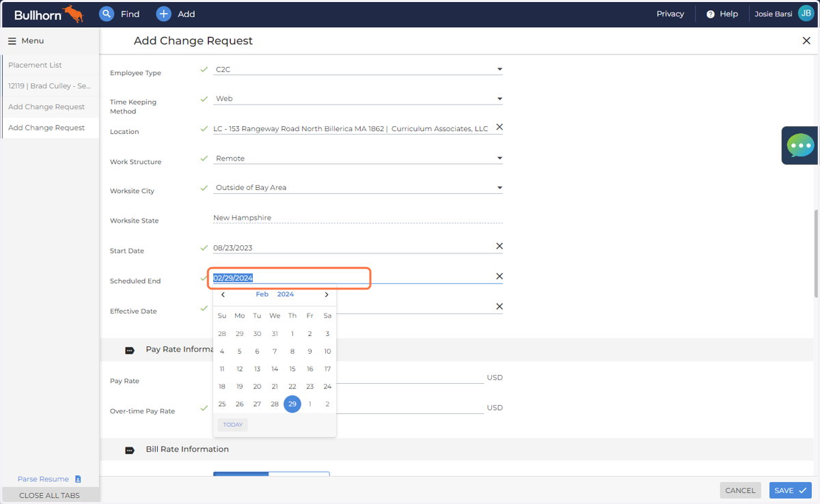Viewport: 820px width, 504px height.
Task: Expand the Worksite City dropdown
Action: tap(500, 188)
